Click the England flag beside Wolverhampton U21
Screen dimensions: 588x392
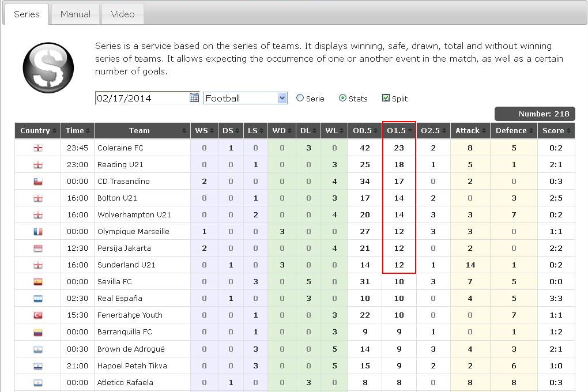(x=38, y=215)
